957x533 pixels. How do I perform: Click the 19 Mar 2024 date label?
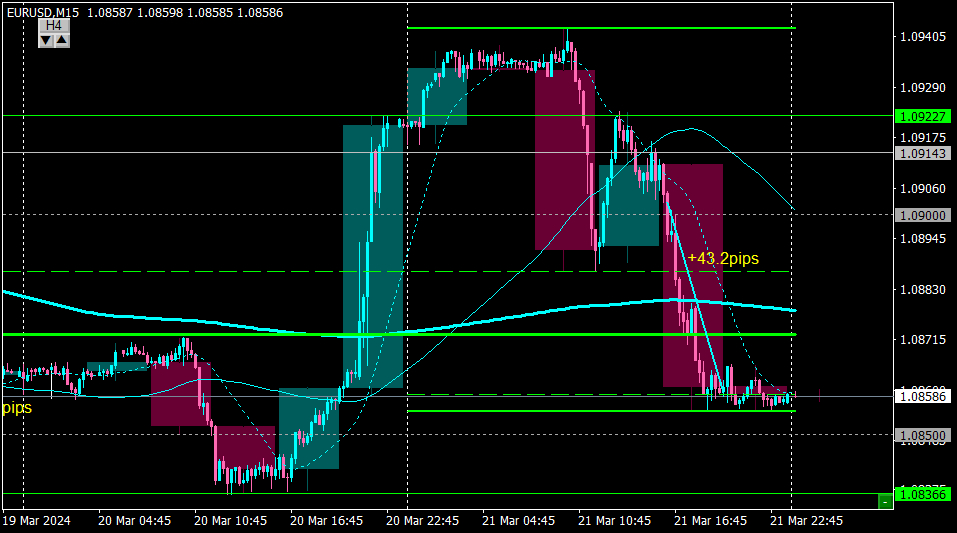[x=37, y=521]
